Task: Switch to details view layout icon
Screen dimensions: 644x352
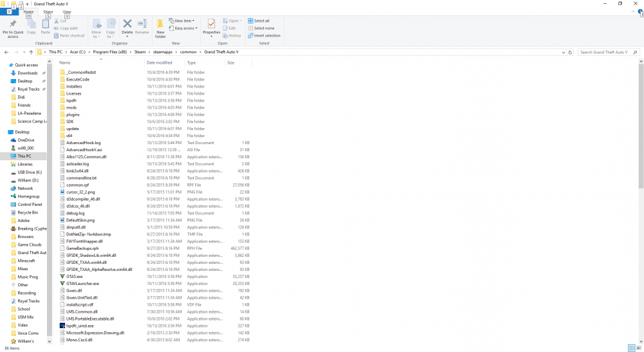Action: point(632,348)
